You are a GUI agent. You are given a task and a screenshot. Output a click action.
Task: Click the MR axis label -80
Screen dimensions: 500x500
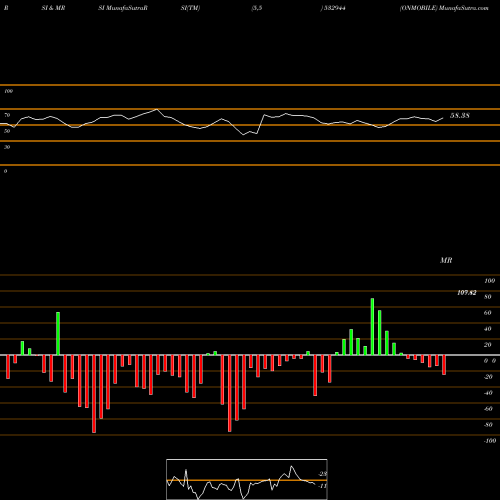coord(488,425)
